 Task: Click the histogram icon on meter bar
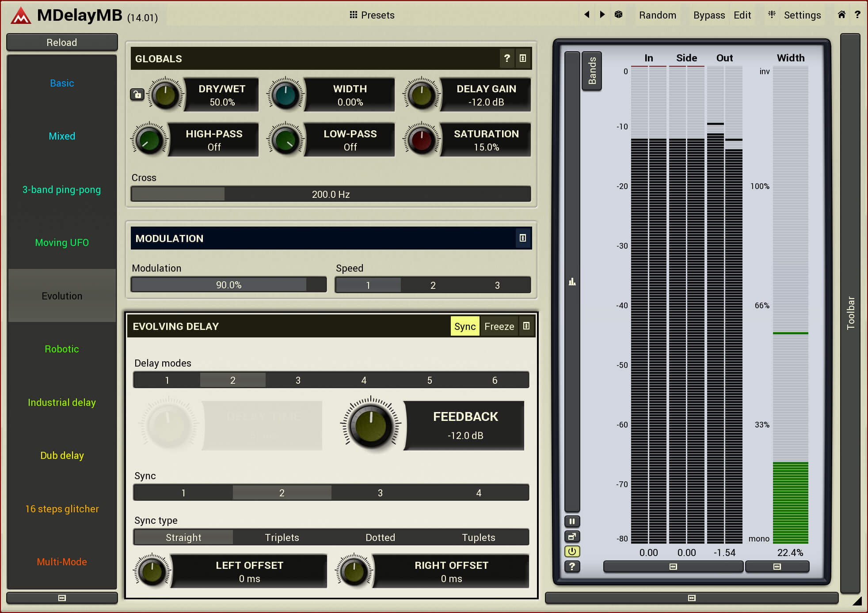572,282
